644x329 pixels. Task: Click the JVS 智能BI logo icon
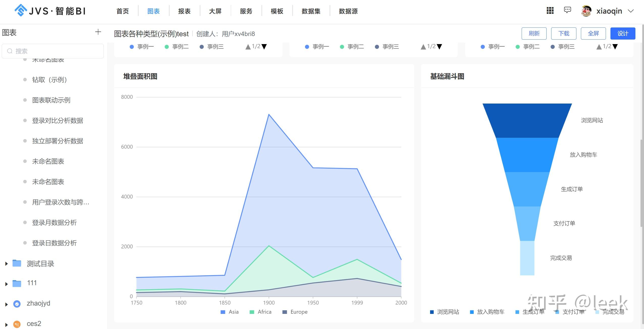click(21, 11)
